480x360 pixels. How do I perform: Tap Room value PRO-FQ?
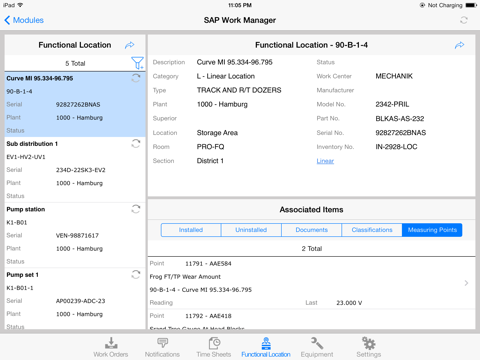click(210, 147)
